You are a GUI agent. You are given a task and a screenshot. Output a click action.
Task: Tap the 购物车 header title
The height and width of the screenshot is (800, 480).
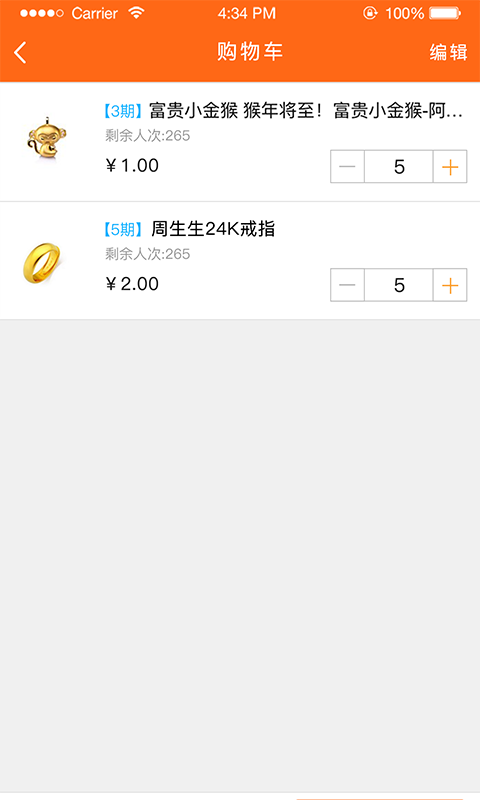coord(250,52)
